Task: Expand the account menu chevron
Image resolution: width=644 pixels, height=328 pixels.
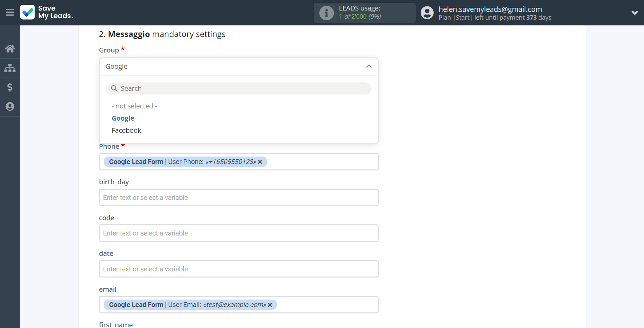Action: [635, 13]
